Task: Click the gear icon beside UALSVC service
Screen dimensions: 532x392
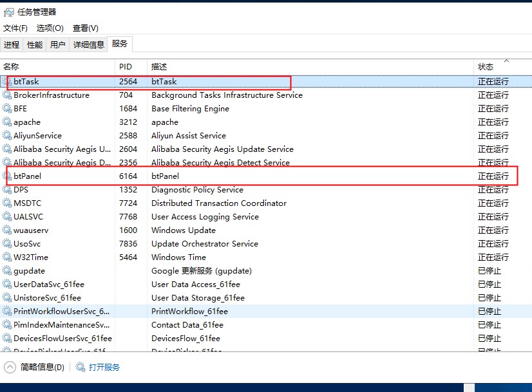Action: pos(7,217)
